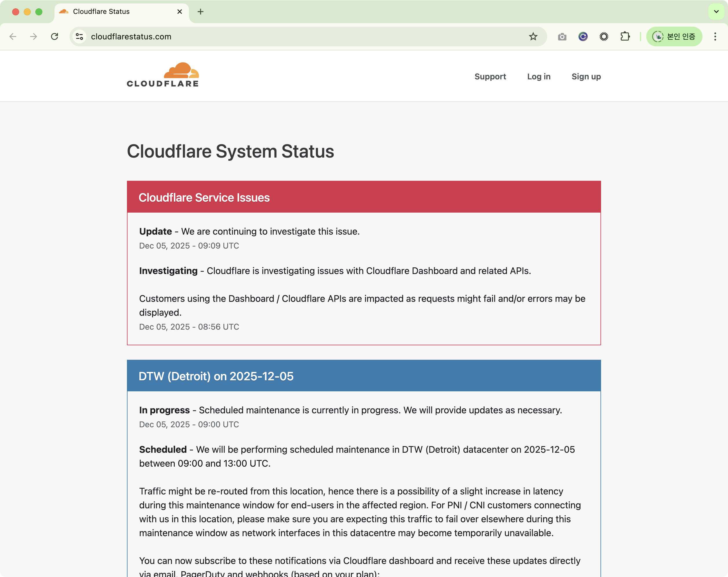Open the 본인 인증 profile button
Viewport: 728px width, 577px height.
674,36
